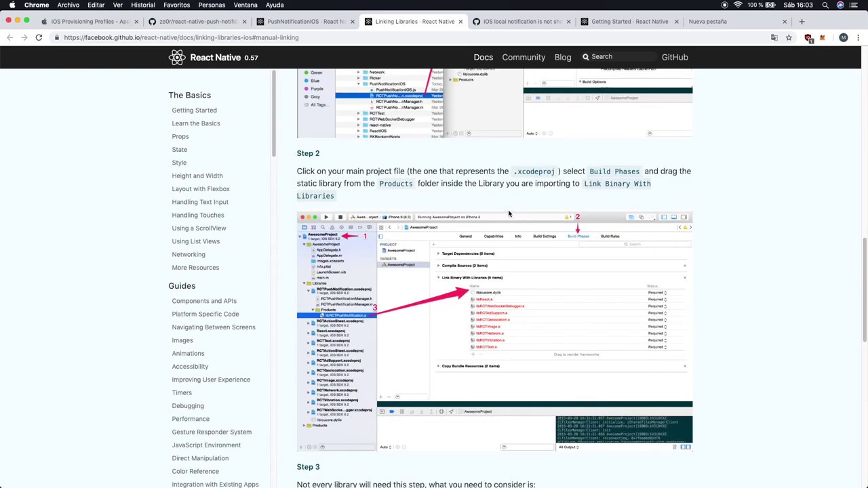Open the Docs page in the header
This screenshot has width=868, height=488.
[484, 58]
